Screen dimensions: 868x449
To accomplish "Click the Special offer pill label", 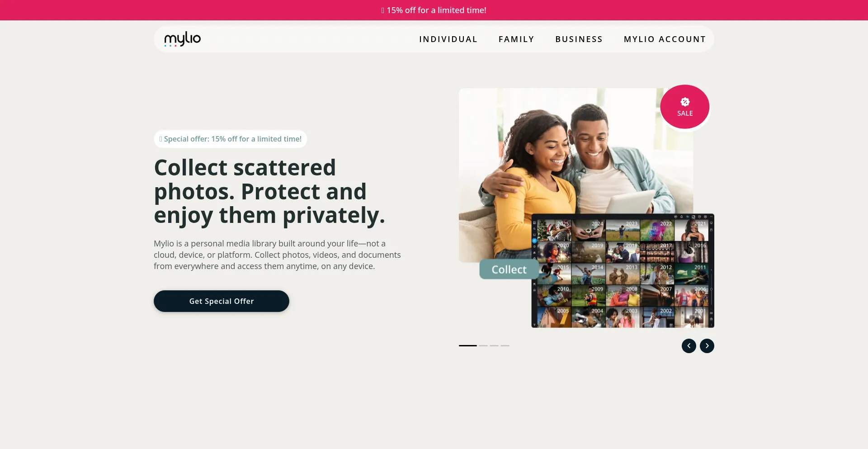I will coord(231,139).
